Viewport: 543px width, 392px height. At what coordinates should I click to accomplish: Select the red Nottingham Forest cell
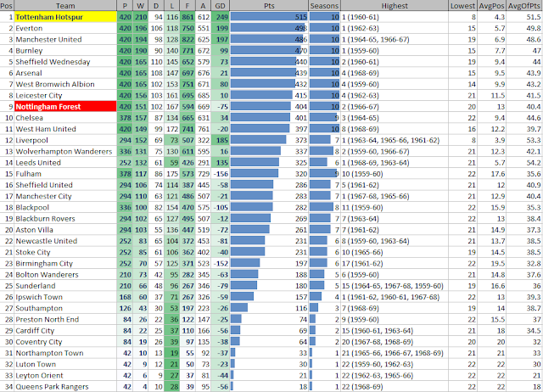click(65, 106)
